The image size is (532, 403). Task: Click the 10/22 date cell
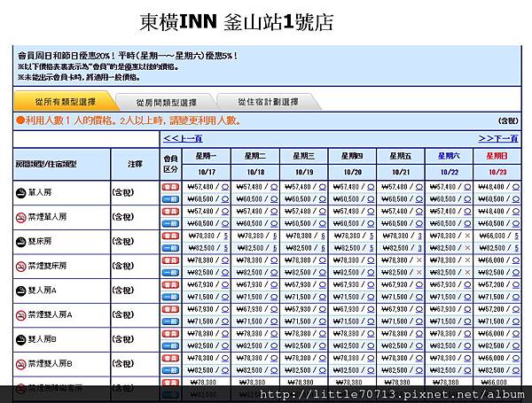coord(449,172)
